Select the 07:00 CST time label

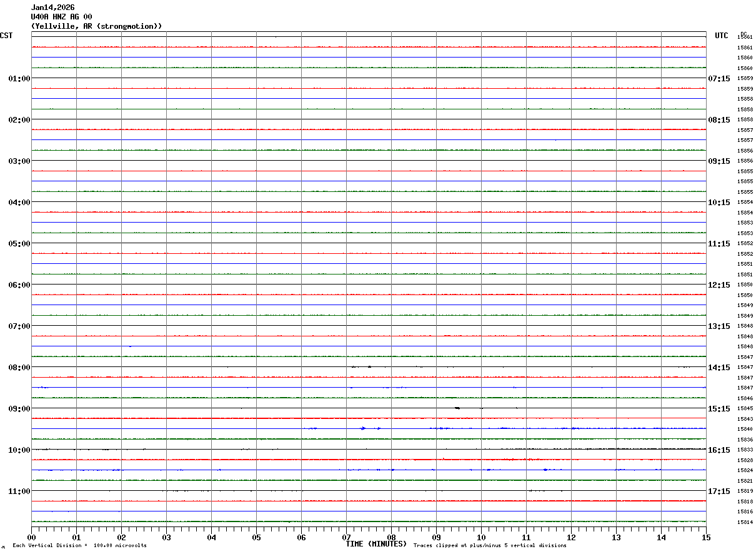click(19, 326)
